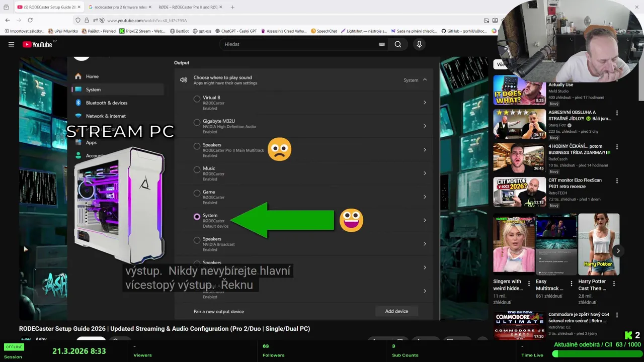Expand the Game device chevron
The width and height of the screenshot is (644, 362).
coord(425,197)
